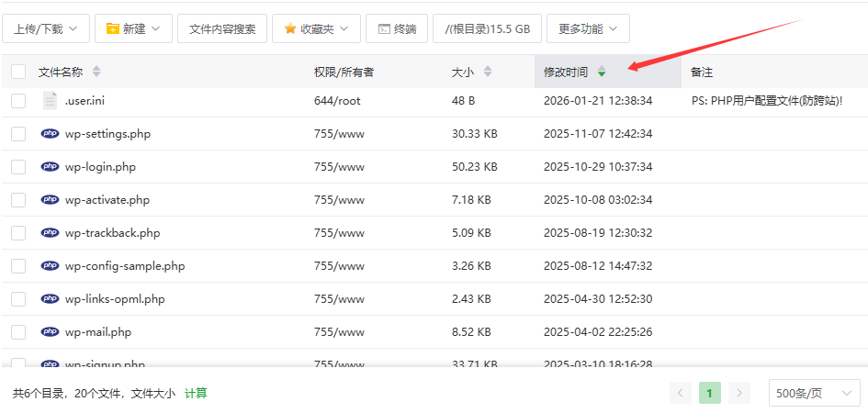Viewport: 868px width, 413px height.
Task: Check the .user.ini row checkbox
Action: (x=18, y=101)
